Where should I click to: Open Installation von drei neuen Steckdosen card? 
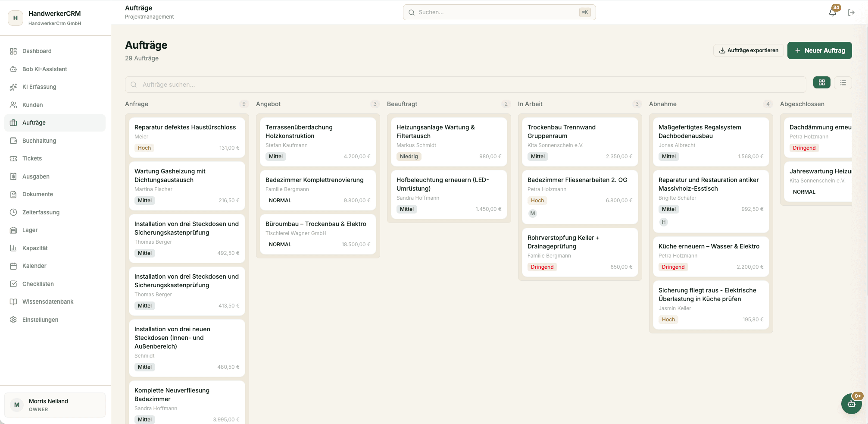[187, 348]
